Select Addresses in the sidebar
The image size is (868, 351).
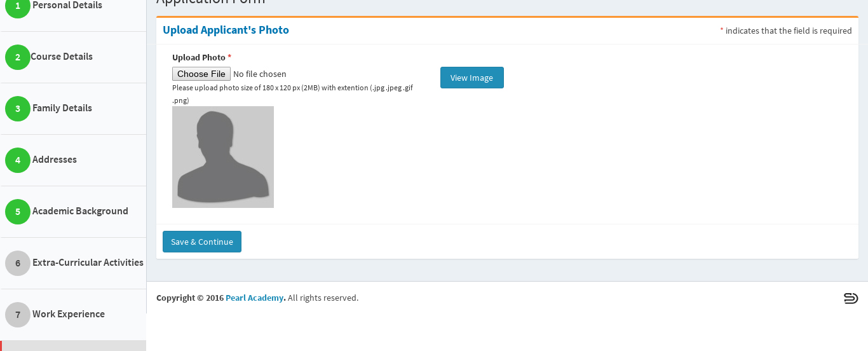click(x=55, y=160)
